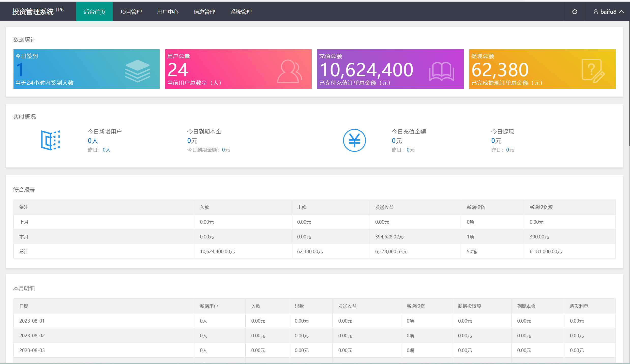Click the blue yen circle icon
The width and height of the screenshot is (630, 364).
click(x=354, y=140)
